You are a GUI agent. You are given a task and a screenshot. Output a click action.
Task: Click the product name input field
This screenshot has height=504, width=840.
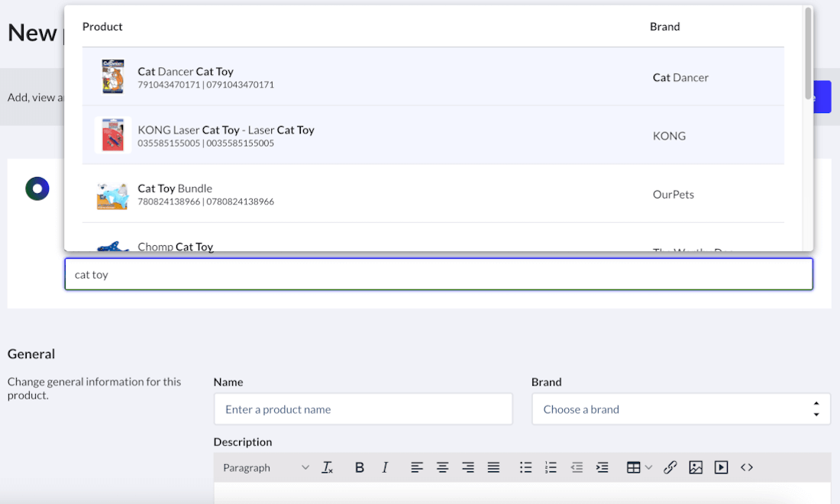click(363, 409)
